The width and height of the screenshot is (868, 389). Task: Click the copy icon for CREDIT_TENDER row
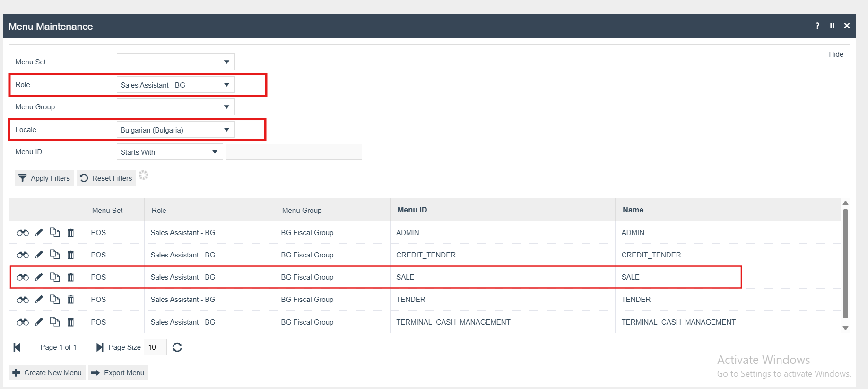(x=55, y=255)
